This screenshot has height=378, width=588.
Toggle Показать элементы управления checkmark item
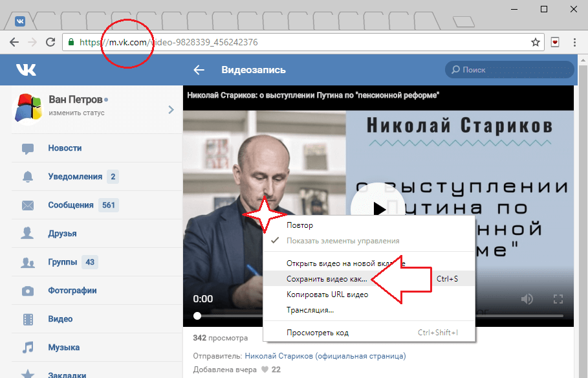[369, 241]
